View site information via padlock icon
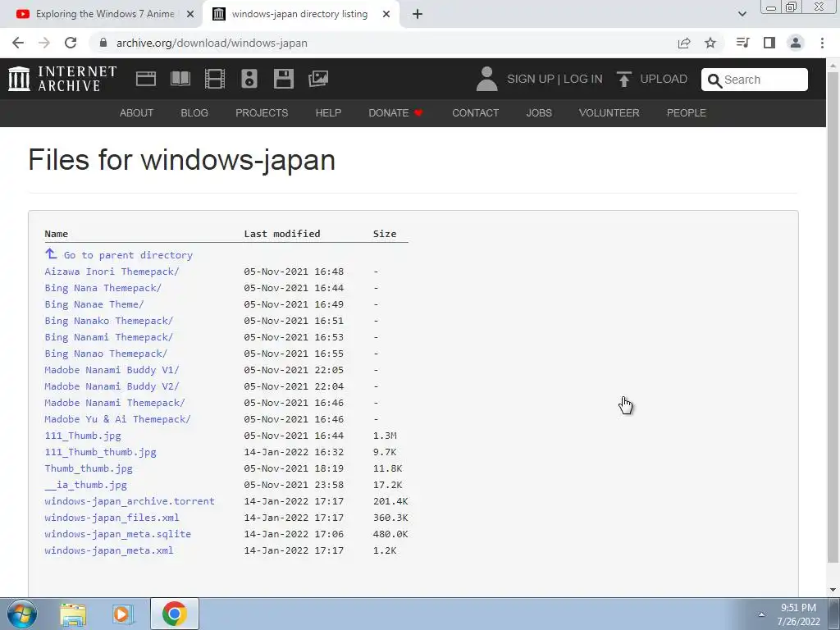Screen dimensions: 840x630 pyautogui.click(x=104, y=43)
